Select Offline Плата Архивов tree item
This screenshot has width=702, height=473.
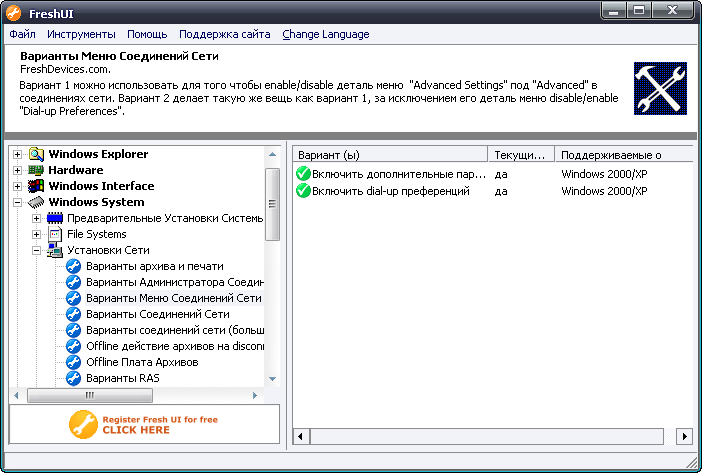[142, 362]
